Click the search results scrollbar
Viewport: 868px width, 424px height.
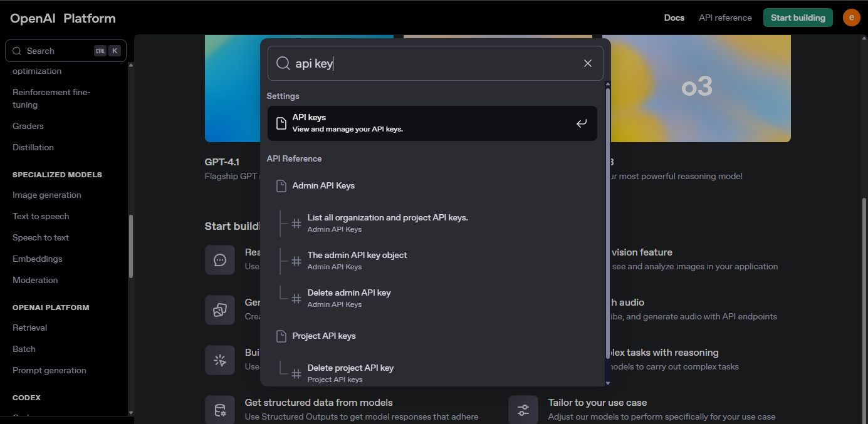(x=607, y=224)
